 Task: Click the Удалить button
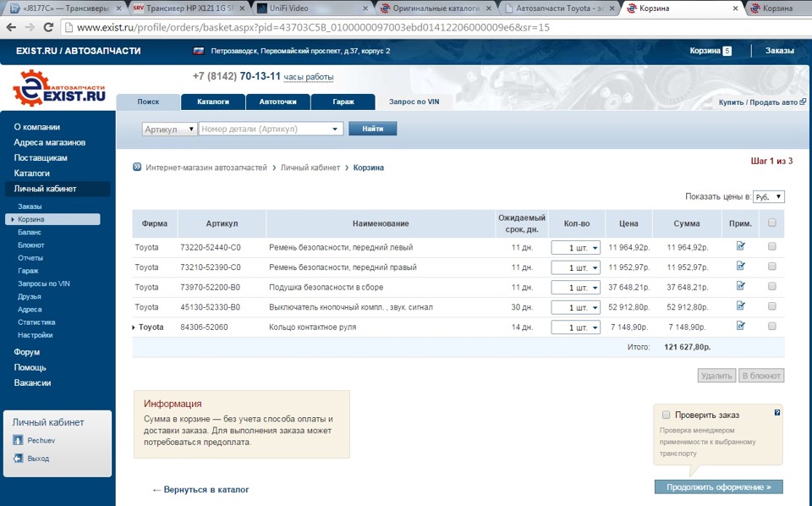coord(716,376)
